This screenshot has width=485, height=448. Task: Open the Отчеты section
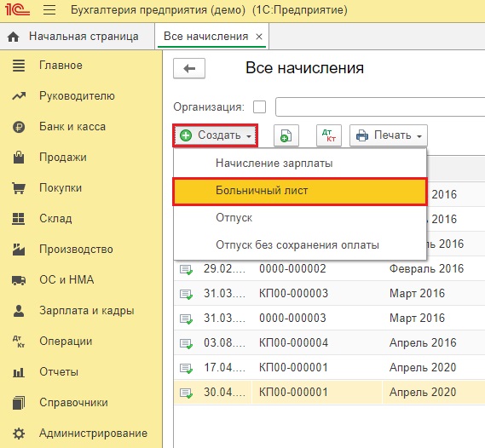59,372
